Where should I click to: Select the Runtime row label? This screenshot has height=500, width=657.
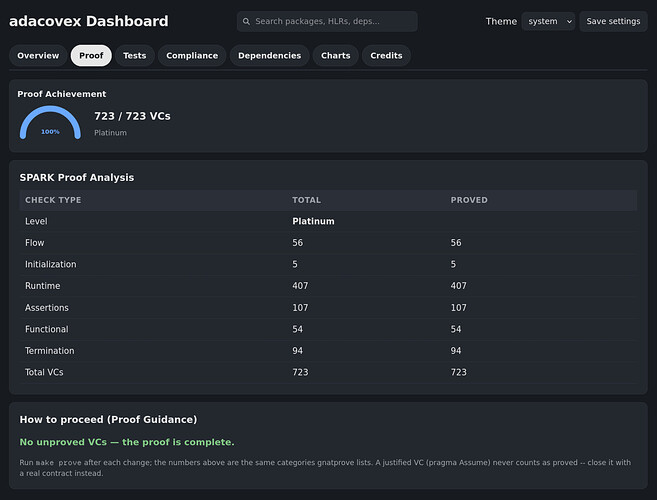pos(42,286)
